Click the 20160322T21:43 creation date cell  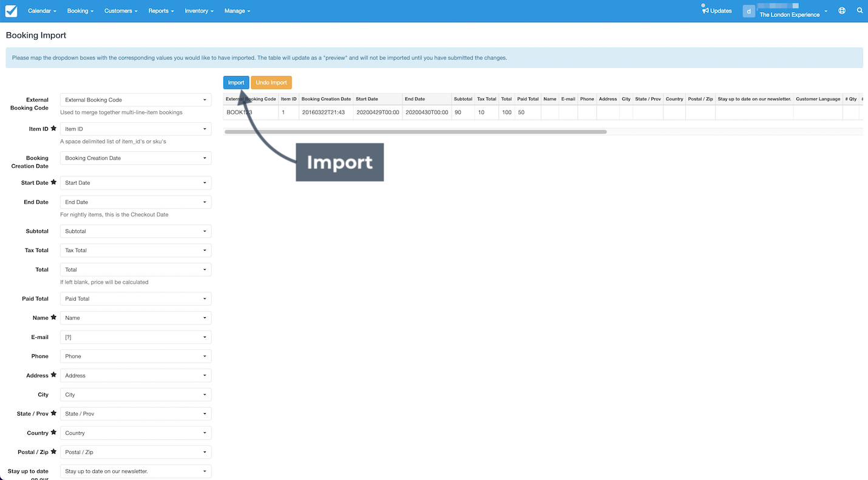[x=326, y=112]
